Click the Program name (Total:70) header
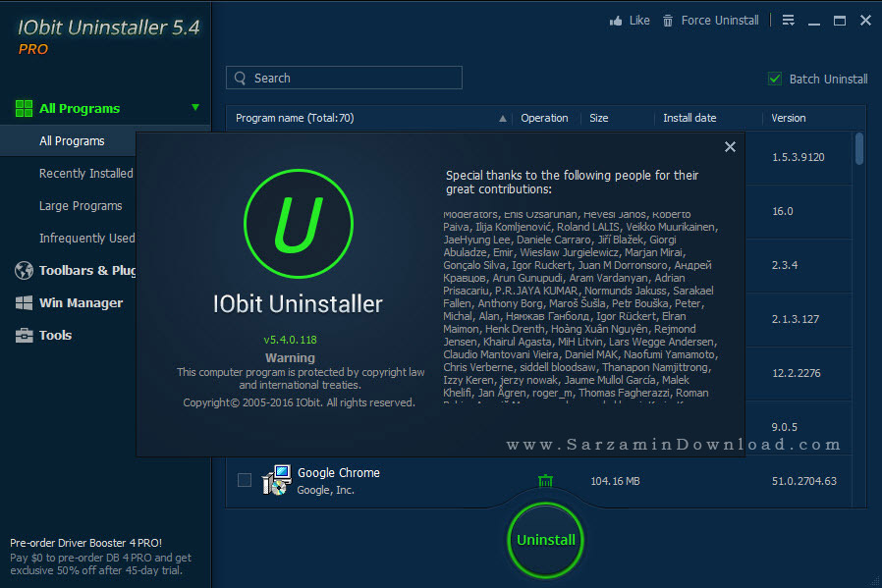The image size is (882, 588). (x=295, y=118)
